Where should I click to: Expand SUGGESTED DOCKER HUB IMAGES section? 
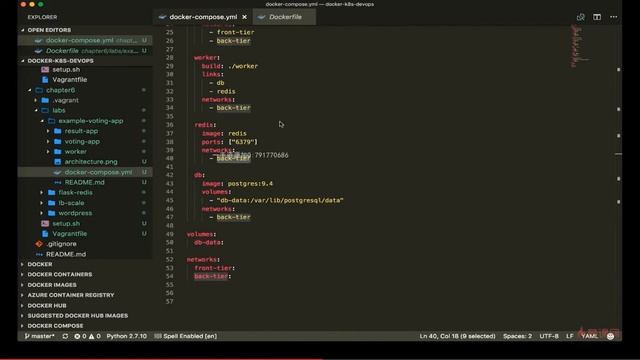[78, 316]
